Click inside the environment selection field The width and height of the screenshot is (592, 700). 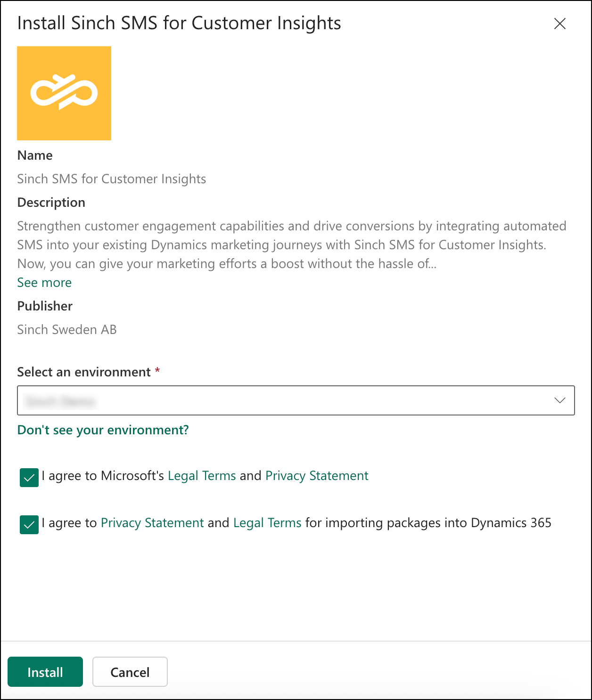point(236,400)
